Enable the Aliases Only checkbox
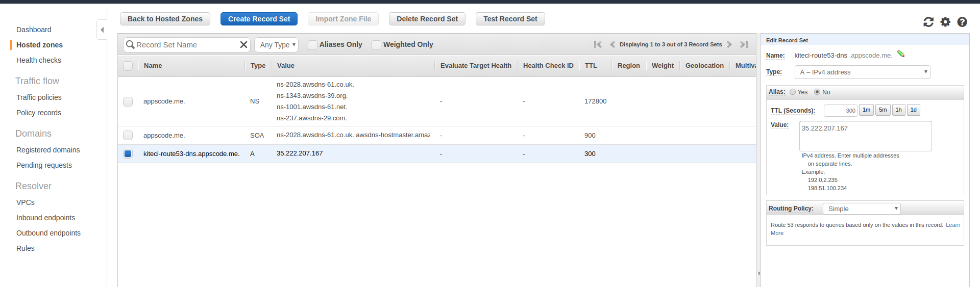The image size is (980, 287). (312, 45)
